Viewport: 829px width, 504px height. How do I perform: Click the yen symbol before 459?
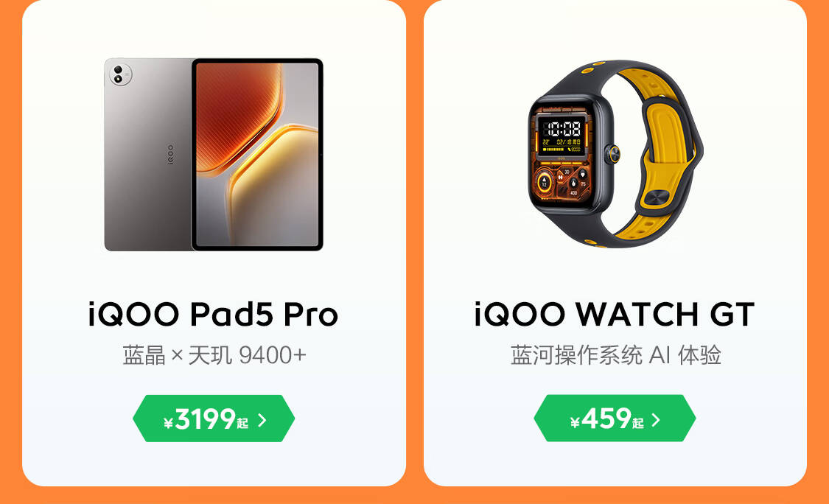tap(576, 422)
